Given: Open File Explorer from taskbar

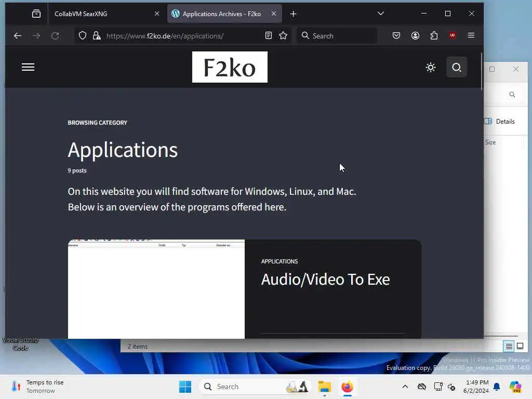Looking at the screenshot, I should [324, 387].
